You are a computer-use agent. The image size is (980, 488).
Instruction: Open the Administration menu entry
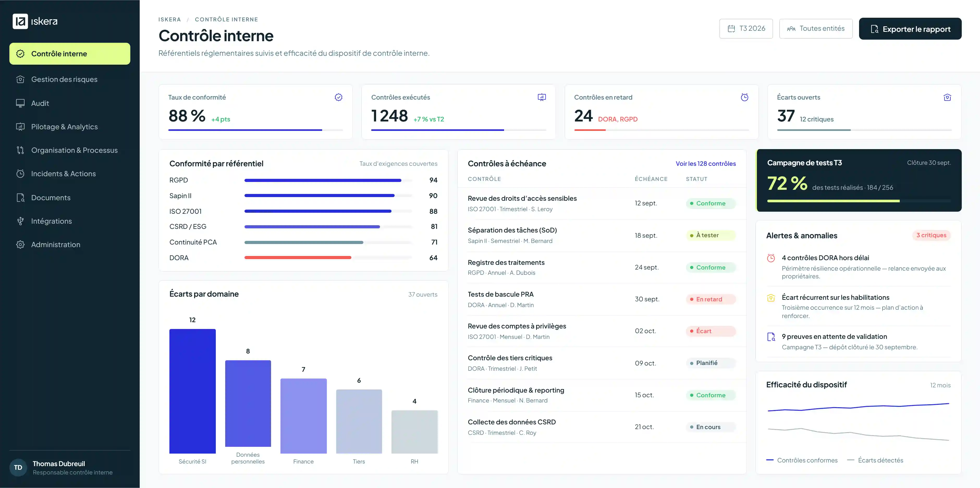[70, 245]
